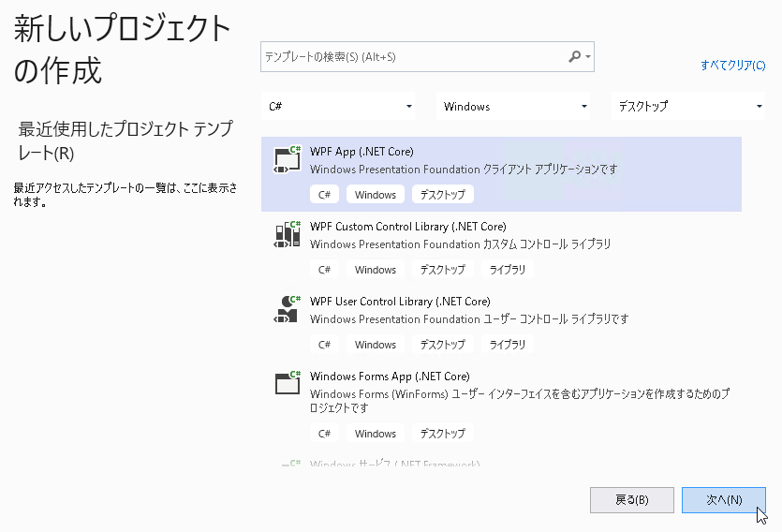Click デスクトップ tag under WPF User Control Library

(x=443, y=345)
